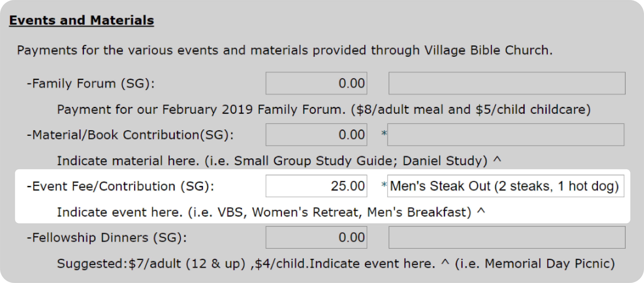The width and height of the screenshot is (644, 283).
Task: Click the February 2019 Family Forum payment description
Action: (324, 109)
